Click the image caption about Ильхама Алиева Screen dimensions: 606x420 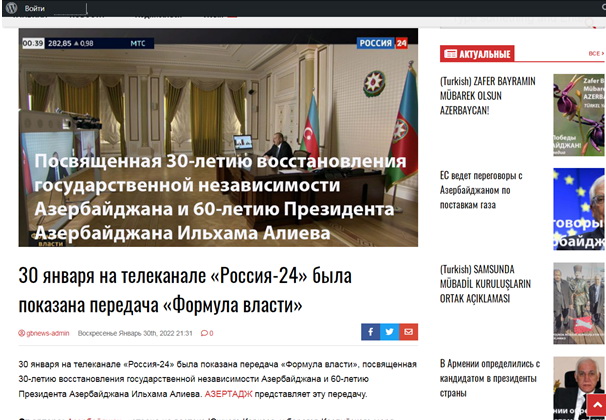(x=220, y=197)
